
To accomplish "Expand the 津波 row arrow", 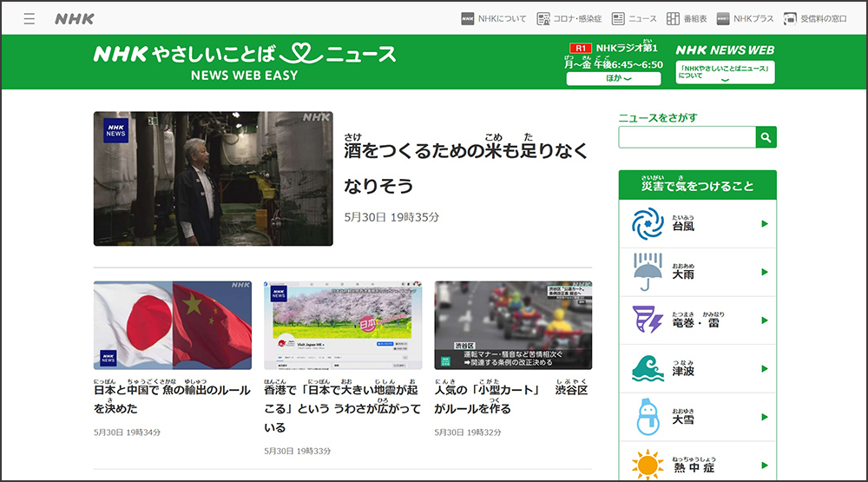I will coord(765,368).
